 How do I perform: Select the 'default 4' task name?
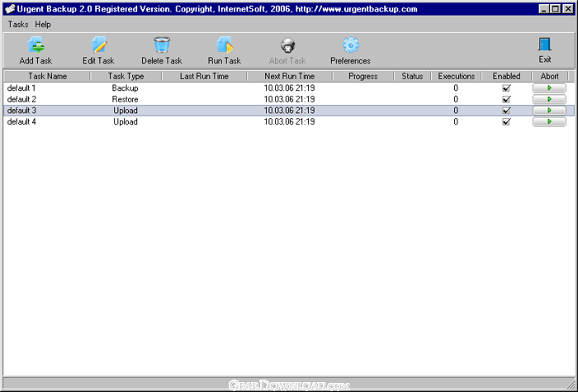tap(21, 122)
